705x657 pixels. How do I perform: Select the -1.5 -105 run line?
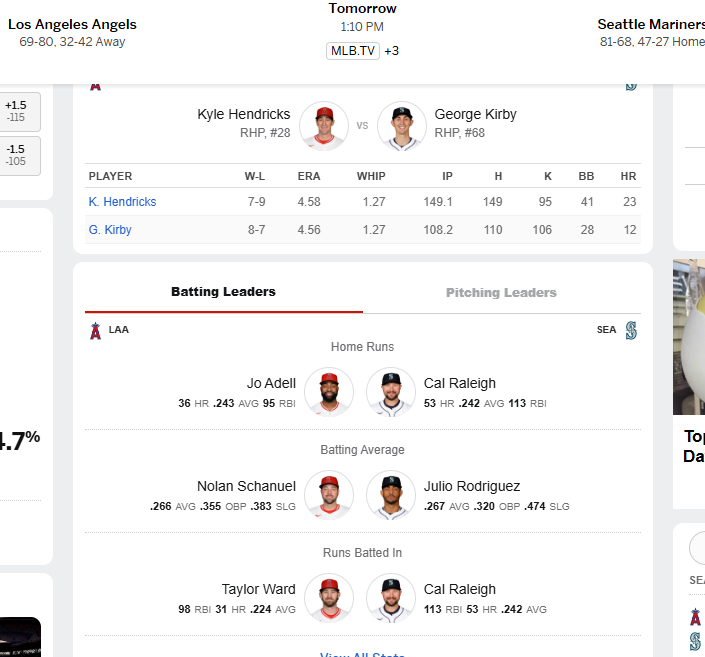pos(18,156)
